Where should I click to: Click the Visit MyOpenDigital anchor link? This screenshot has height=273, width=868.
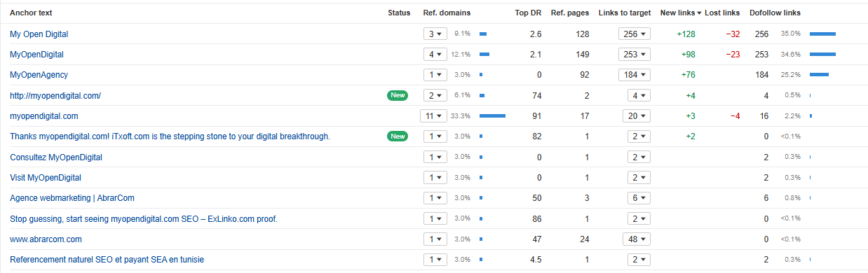click(46, 178)
